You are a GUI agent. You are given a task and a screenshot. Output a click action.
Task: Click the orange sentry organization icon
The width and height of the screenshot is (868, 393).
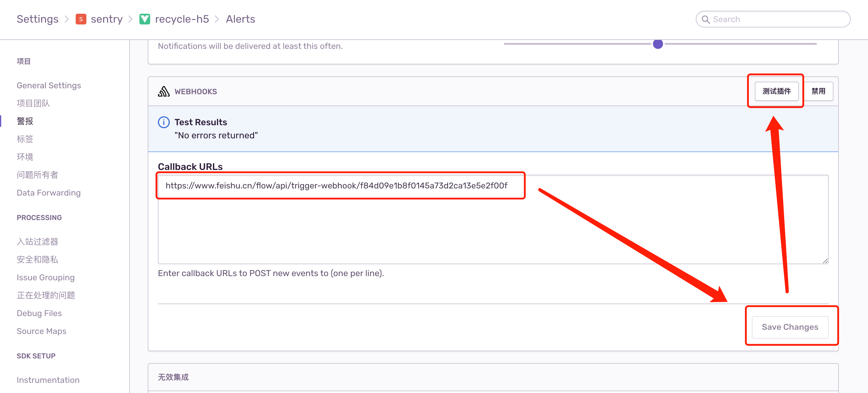(x=81, y=19)
